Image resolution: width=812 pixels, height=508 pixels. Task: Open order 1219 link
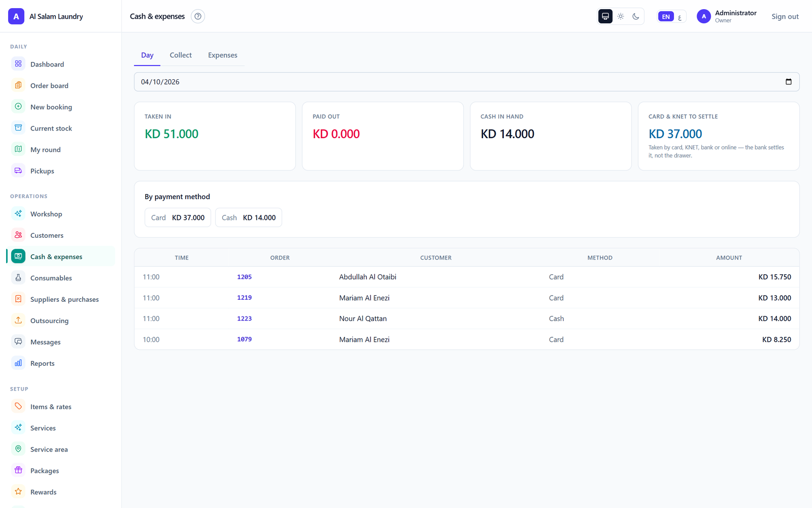click(x=245, y=298)
